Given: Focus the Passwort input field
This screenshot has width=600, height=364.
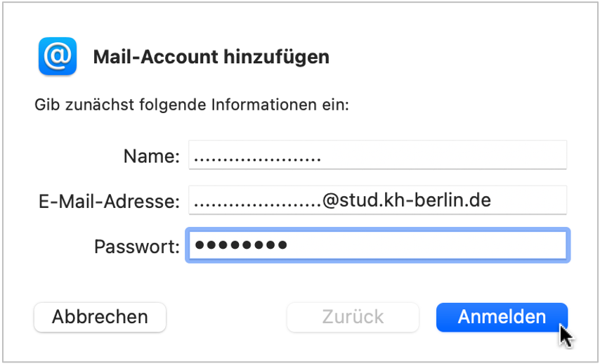Looking at the screenshot, I should [x=378, y=245].
